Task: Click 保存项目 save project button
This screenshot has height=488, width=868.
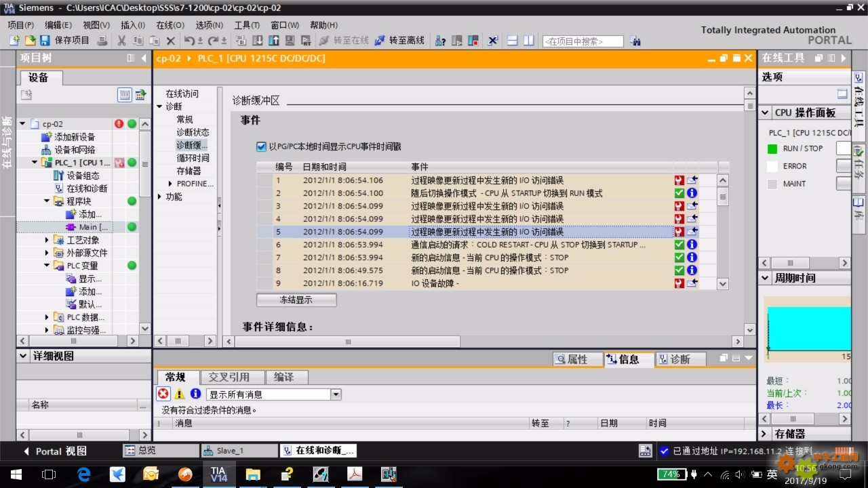Action: [65, 41]
